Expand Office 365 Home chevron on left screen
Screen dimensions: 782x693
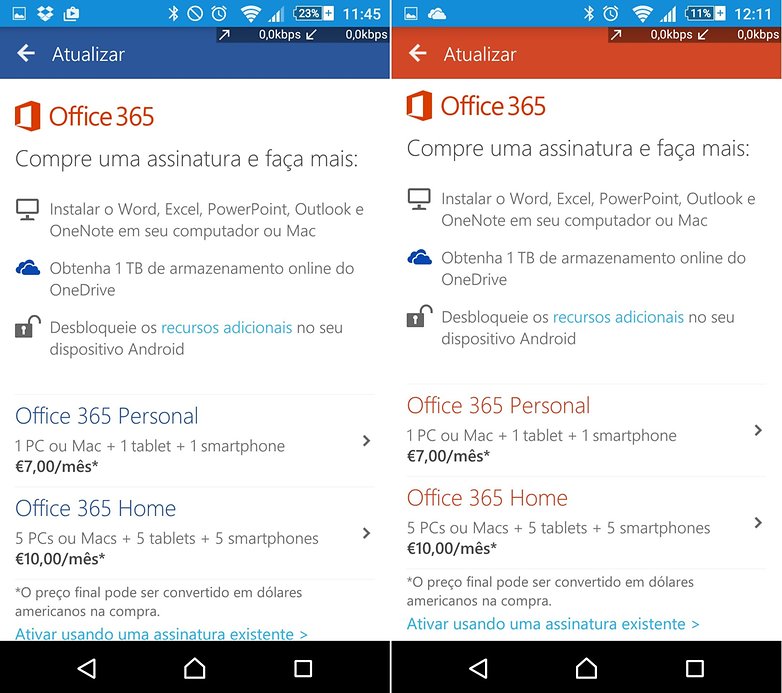[x=367, y=533]
